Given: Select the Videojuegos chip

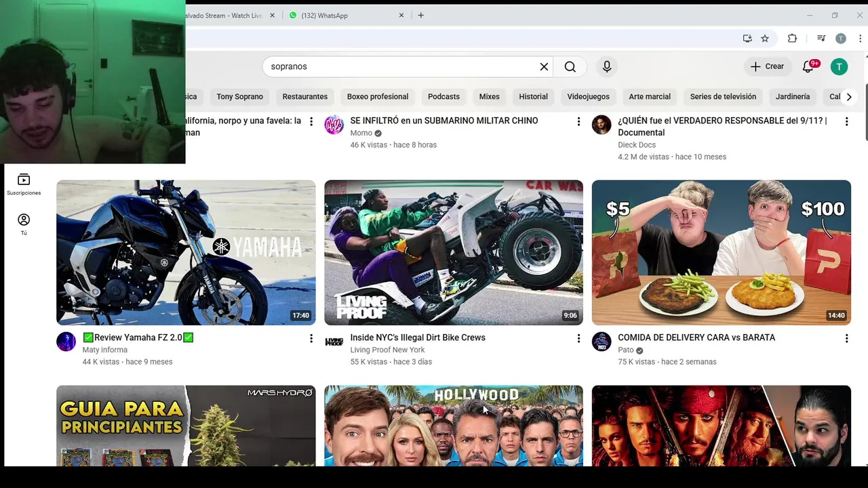Looking at the screenshot, I should point(588,97).
